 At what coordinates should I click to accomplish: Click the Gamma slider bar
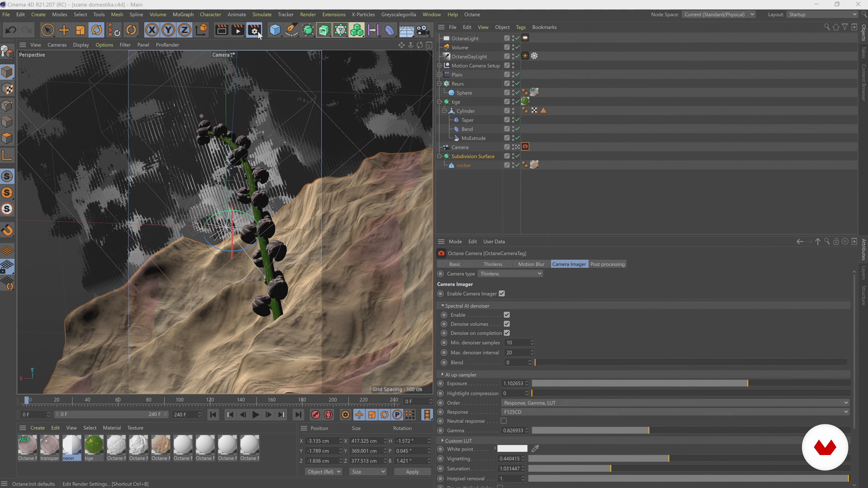pyautogui.click(x=691, y=430)
